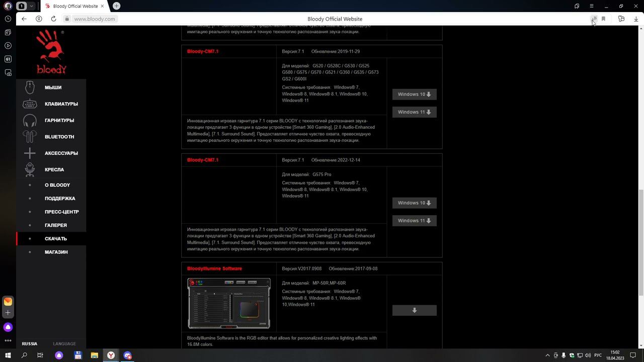Expand the tab group dropdown arrow
The width and height of the screenshot is (644, 362).
31,6
